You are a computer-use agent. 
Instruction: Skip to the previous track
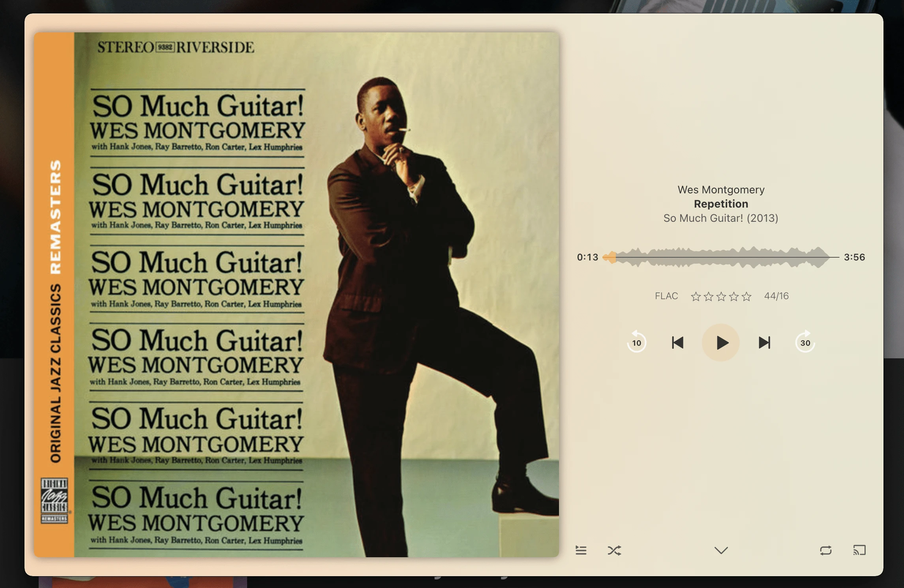(677, 343)
